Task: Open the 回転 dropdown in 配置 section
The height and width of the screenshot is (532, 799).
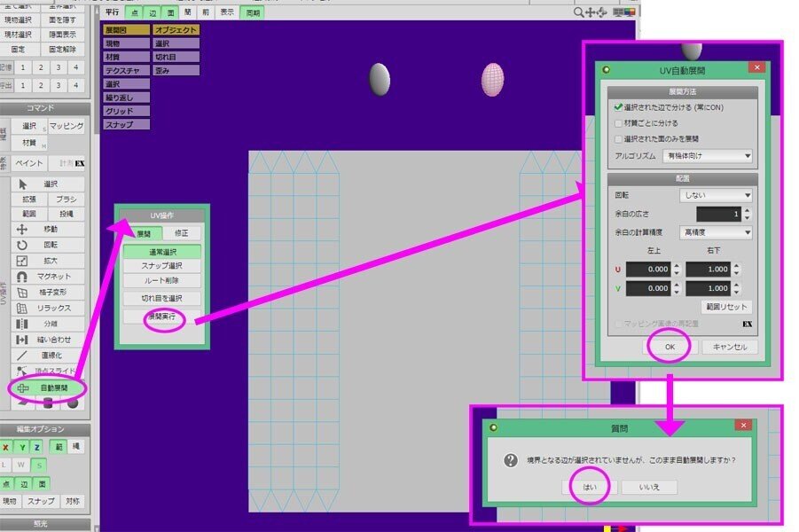Action: click(716, 195)
